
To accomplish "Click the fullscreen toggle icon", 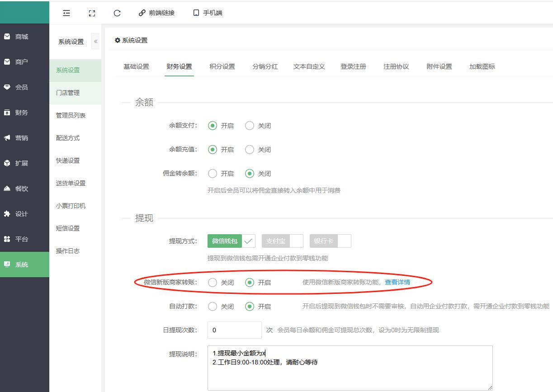I will [x=92, y=13].
